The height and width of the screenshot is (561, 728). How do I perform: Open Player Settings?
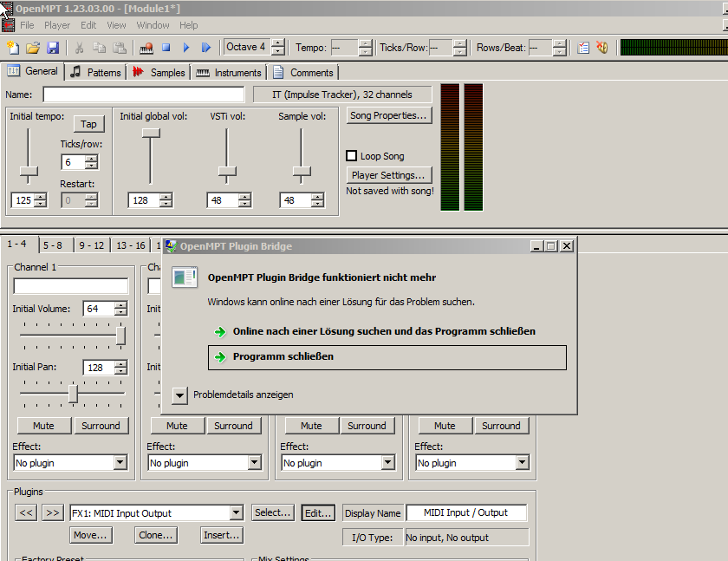(389, 175)
